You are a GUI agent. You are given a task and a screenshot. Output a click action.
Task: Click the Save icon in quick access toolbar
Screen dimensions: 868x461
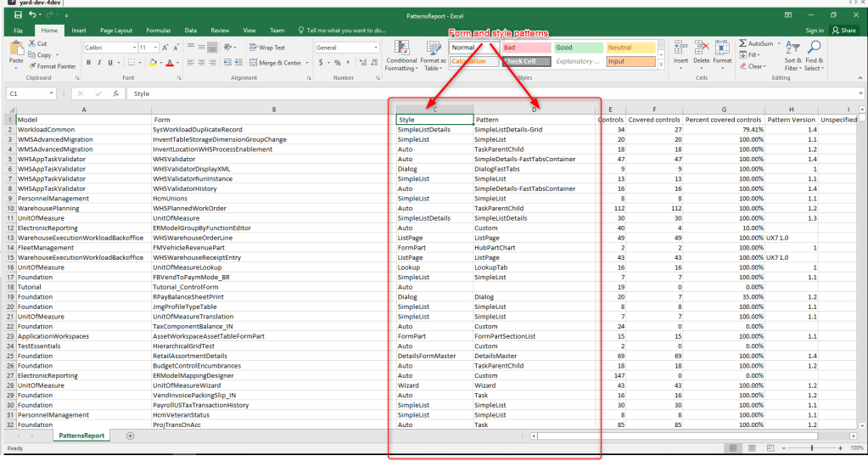click(18, 14)
